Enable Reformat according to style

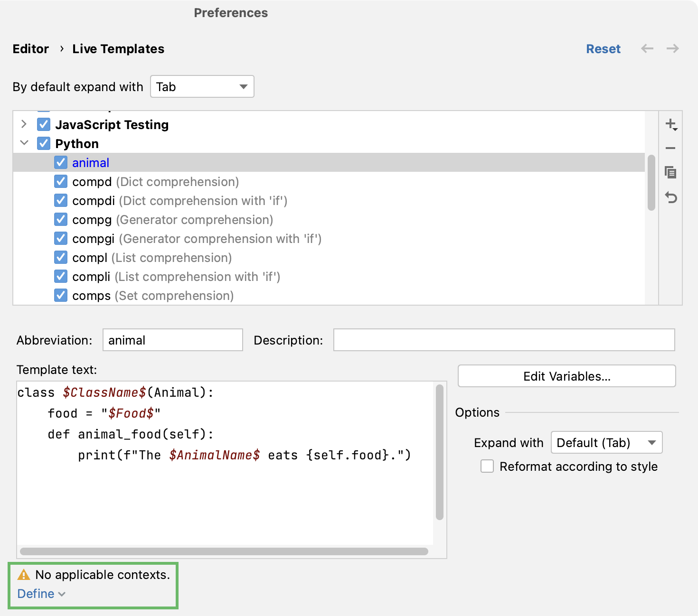pyautogui.click(x=487, y=467)
